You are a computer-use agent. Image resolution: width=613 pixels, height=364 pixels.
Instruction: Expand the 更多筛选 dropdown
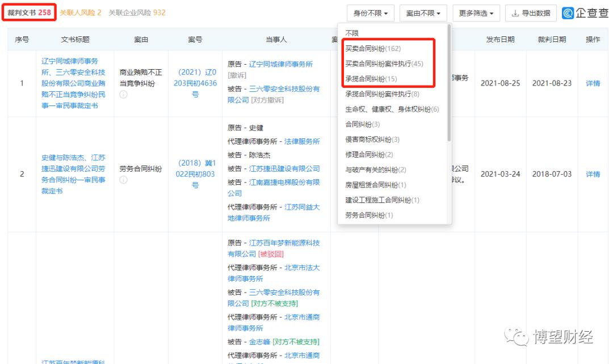click(476, 13)
